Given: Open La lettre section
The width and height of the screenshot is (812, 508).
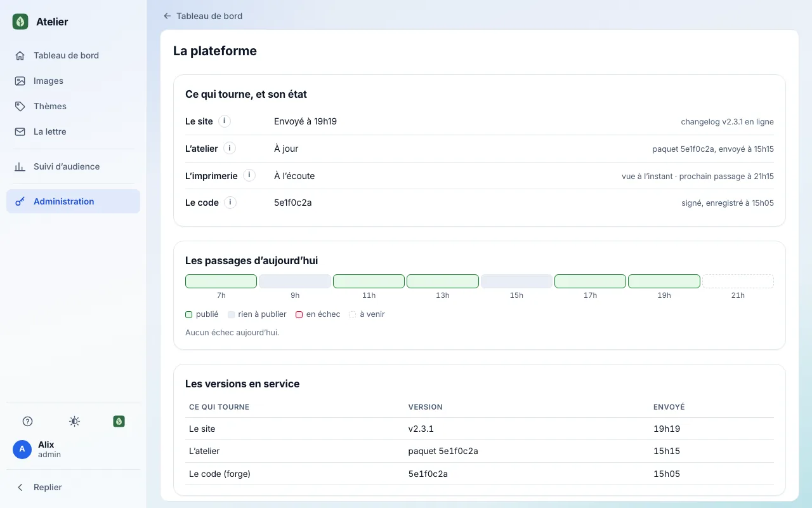Looking at the screenshot, I should point(73,131).
